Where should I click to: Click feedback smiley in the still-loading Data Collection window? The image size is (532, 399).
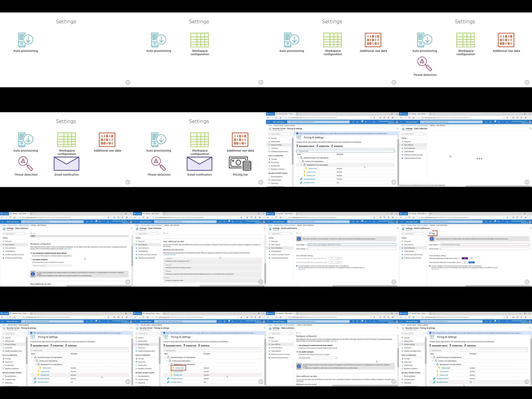(x=507, y=122)
